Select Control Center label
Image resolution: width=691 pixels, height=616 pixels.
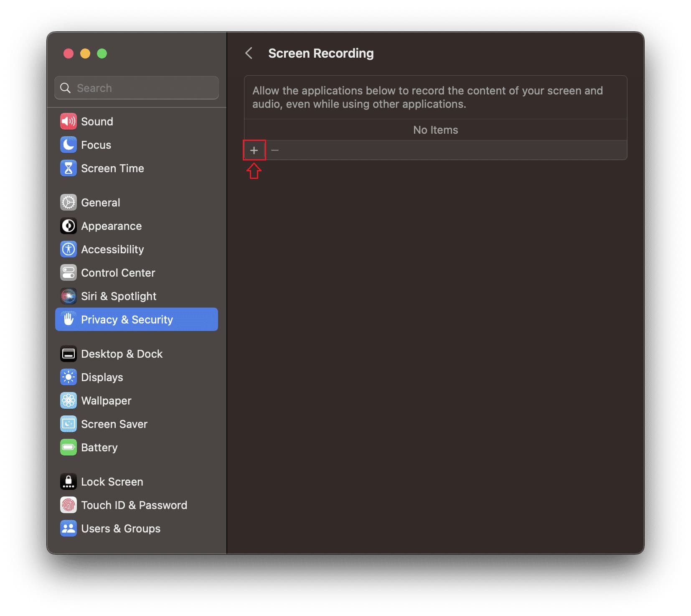pyautogui.click(x=118, y=273)
